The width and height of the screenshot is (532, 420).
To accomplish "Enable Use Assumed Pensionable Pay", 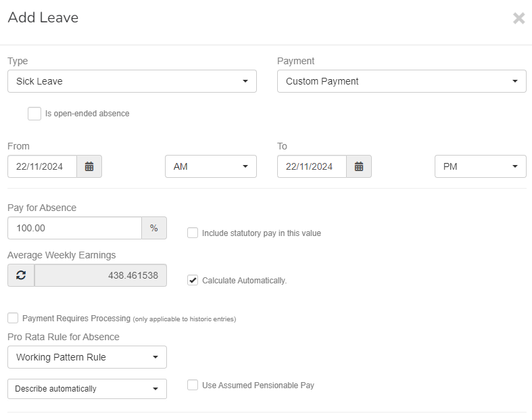I will coord(193,386).
